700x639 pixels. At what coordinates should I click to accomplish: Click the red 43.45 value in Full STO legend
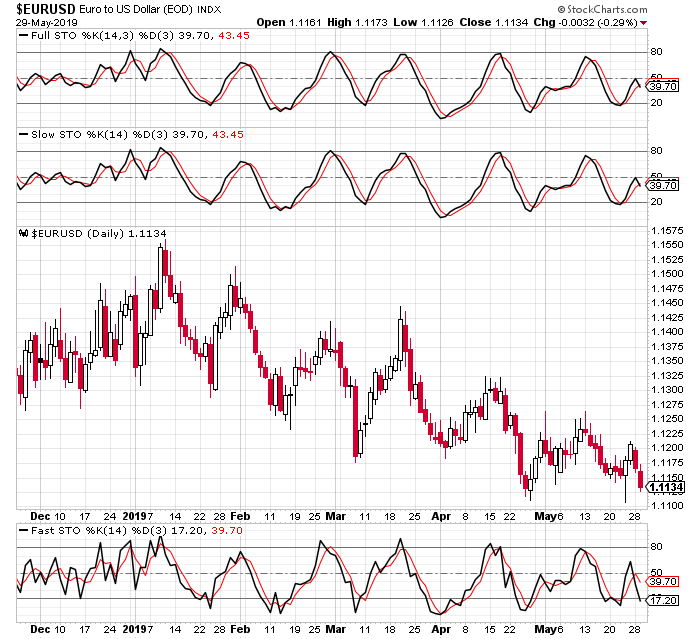[234, 36]
